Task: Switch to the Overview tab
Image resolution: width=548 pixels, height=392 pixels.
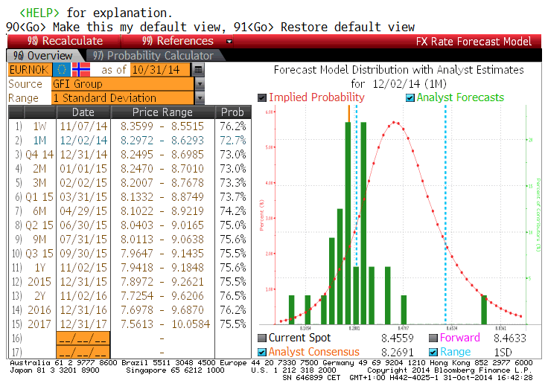Action: pos(42,56)
